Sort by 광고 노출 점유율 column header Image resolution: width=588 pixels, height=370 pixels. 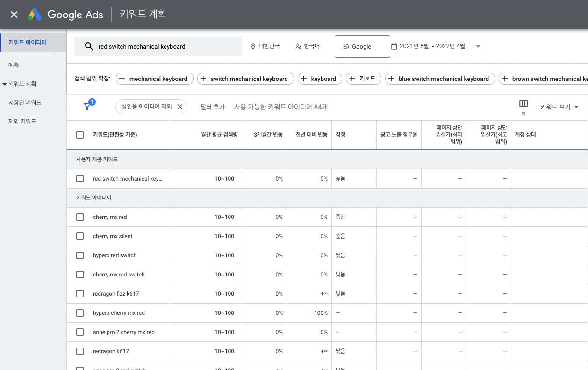click(x=399, y=135)
